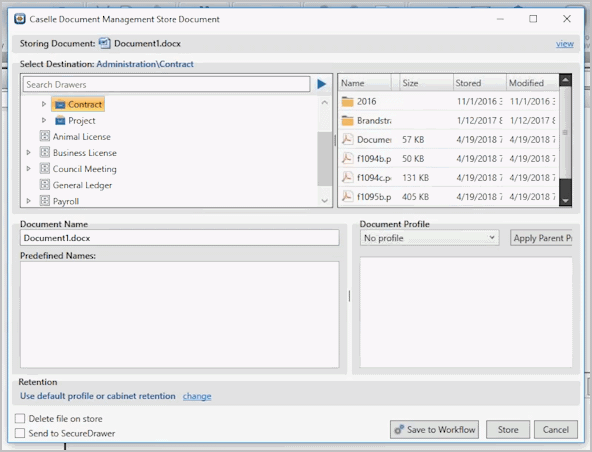Expand the Council Meeting drawer
The height and width of the screenshot is (452, 592).
tap(28, 168)
